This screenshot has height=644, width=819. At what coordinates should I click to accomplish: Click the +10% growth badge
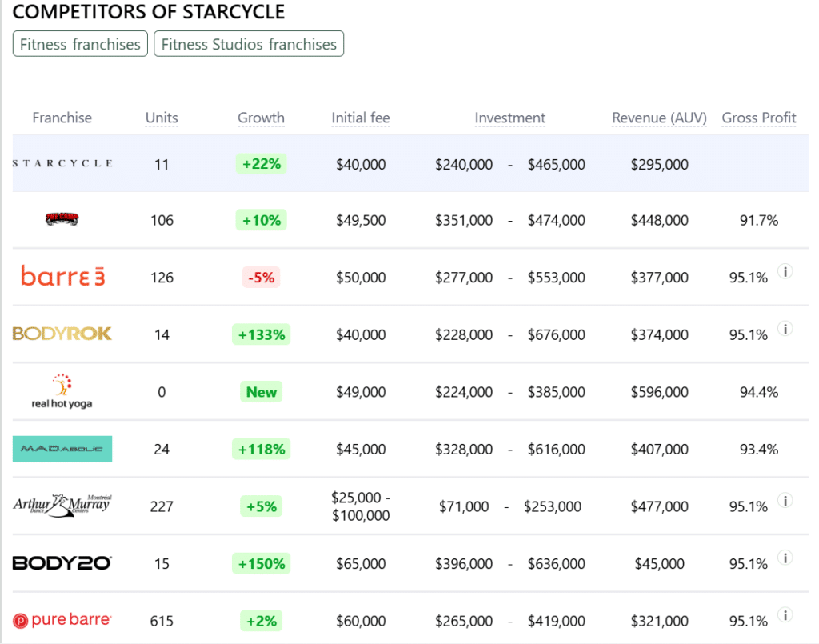[262, 220]
